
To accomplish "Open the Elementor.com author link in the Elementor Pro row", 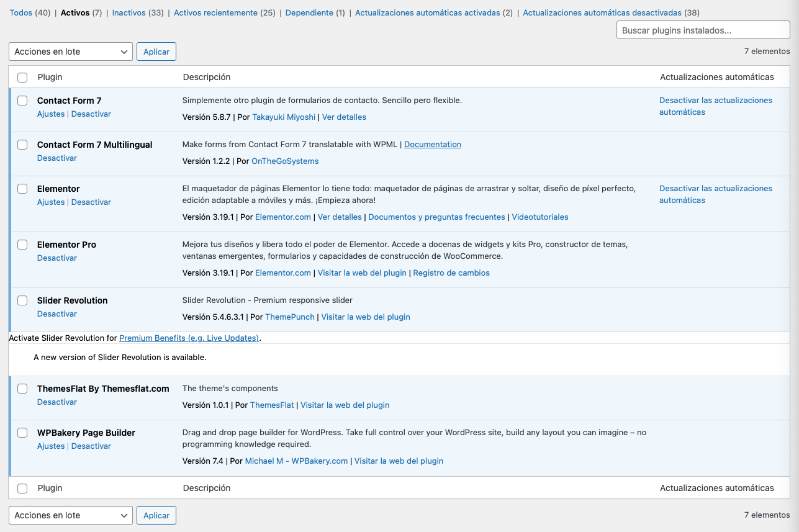I will click(283, 273).
